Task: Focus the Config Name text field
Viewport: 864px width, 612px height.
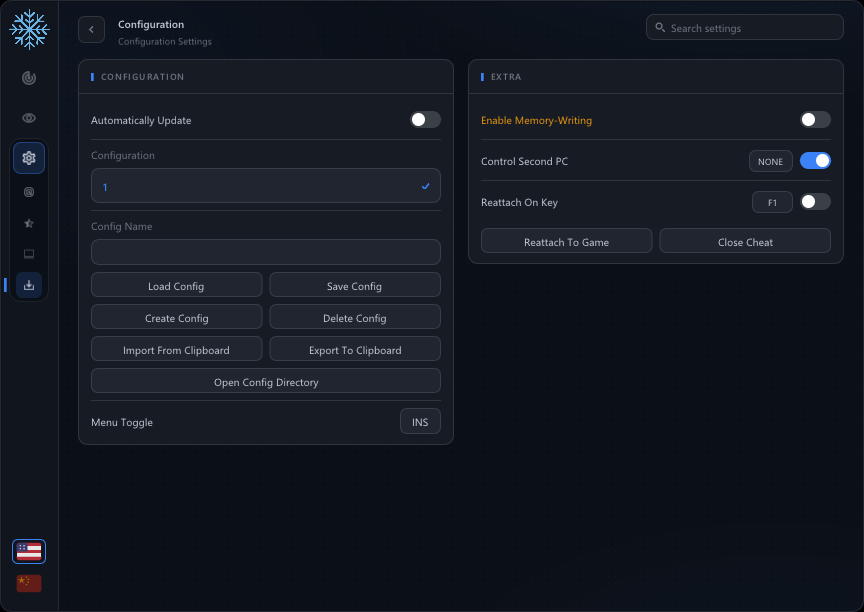Action: point(266,252)
